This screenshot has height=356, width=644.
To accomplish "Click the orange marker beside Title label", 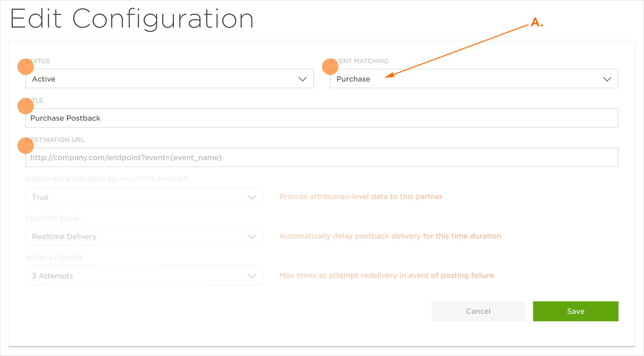I will pos(26,106).
